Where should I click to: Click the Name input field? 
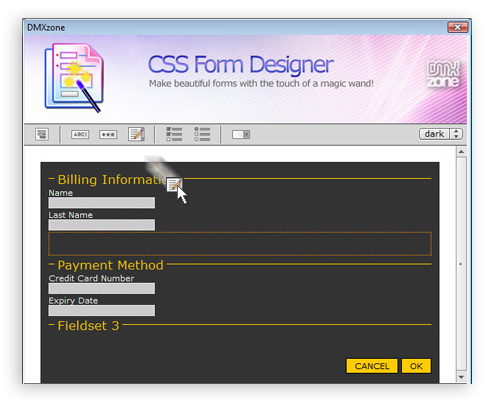(x=102, y=203)
